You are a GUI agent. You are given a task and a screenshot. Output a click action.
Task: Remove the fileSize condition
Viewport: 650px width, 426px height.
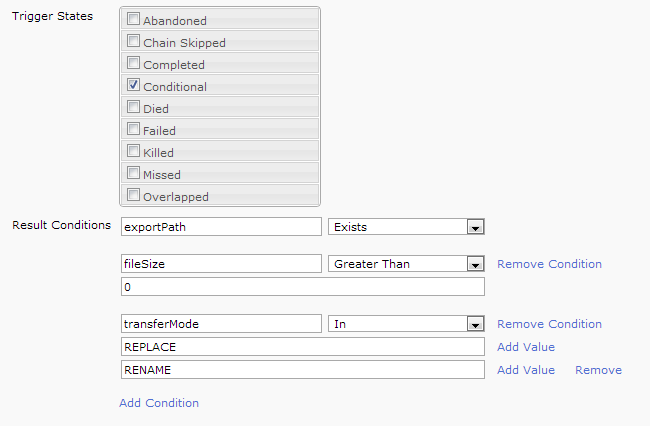click(549, 264)
